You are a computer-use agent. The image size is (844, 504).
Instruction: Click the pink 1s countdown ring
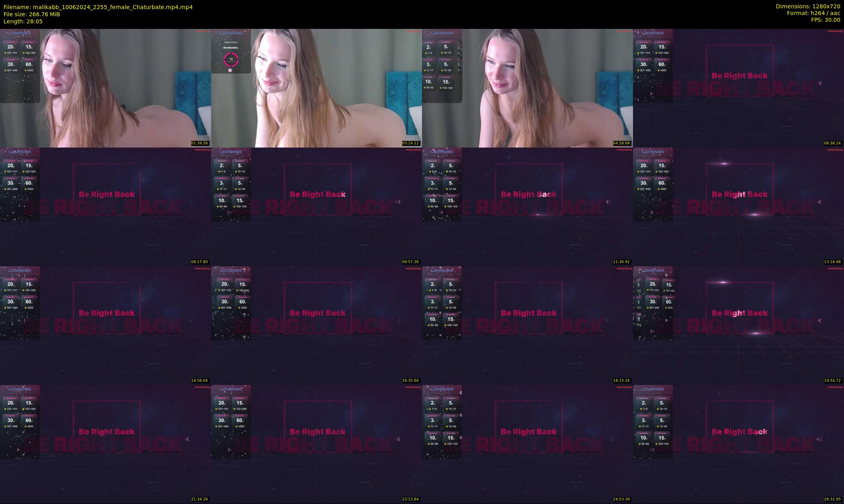coord(231,59)
